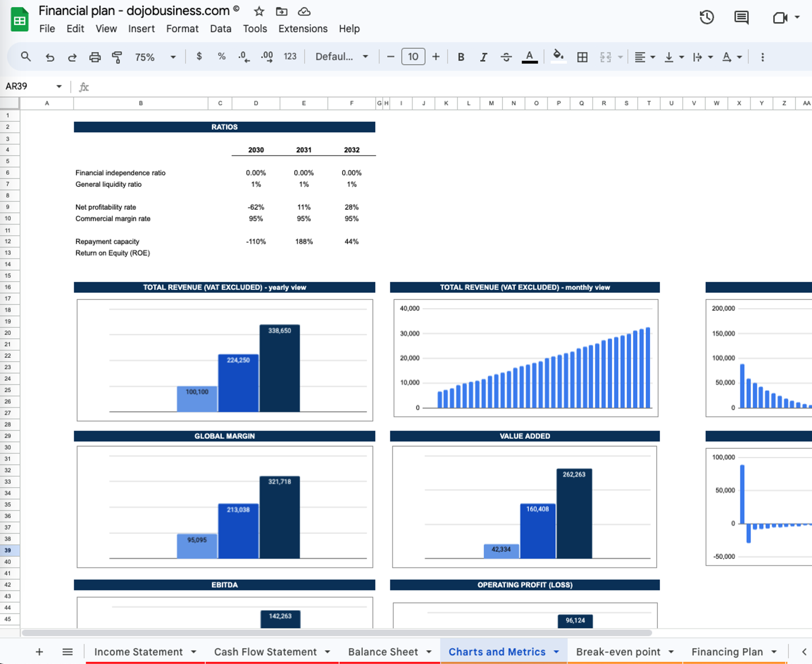The width and height of the screenshot is (812, 664).
Task: Add a new sheet with plus button
Action: coord(39,652)
